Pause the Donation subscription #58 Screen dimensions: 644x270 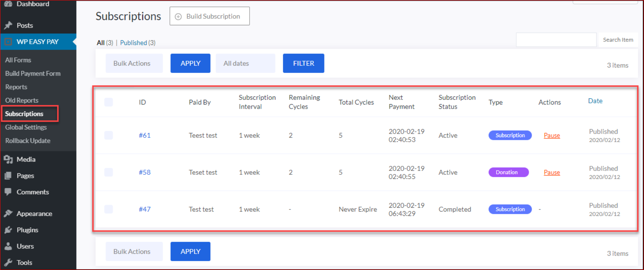coord(552,172)
